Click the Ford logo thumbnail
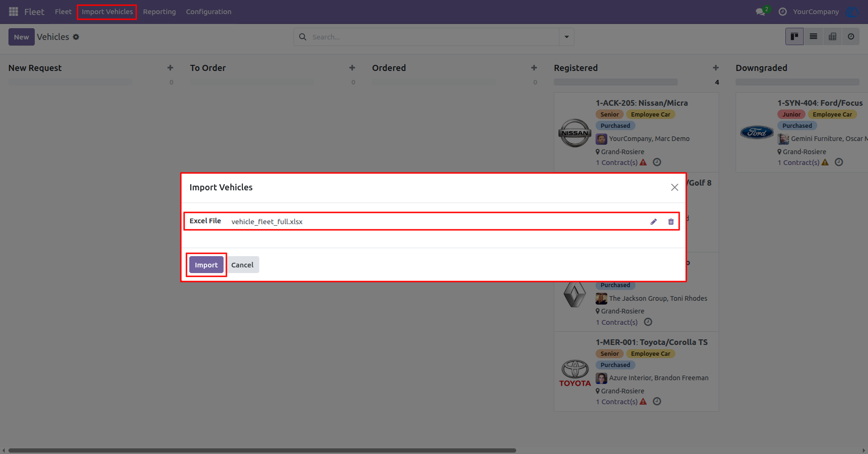Image resolution: width=868 pixels, height=454 pixels. pos(757,133)
